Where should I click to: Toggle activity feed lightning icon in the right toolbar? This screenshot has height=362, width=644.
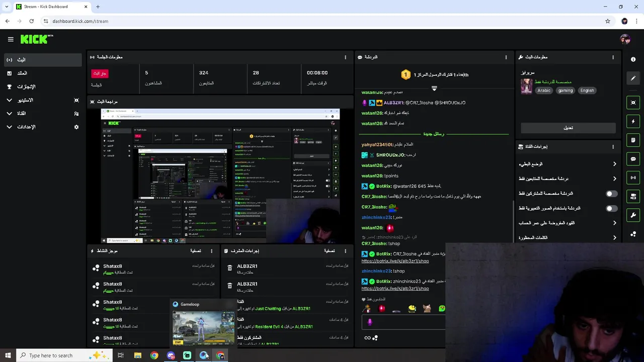tap(633, 121)
